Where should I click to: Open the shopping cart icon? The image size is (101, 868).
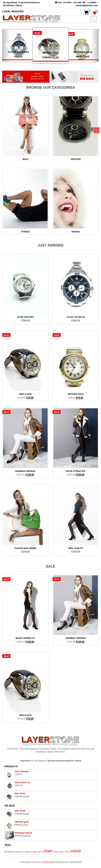point(86,12)
